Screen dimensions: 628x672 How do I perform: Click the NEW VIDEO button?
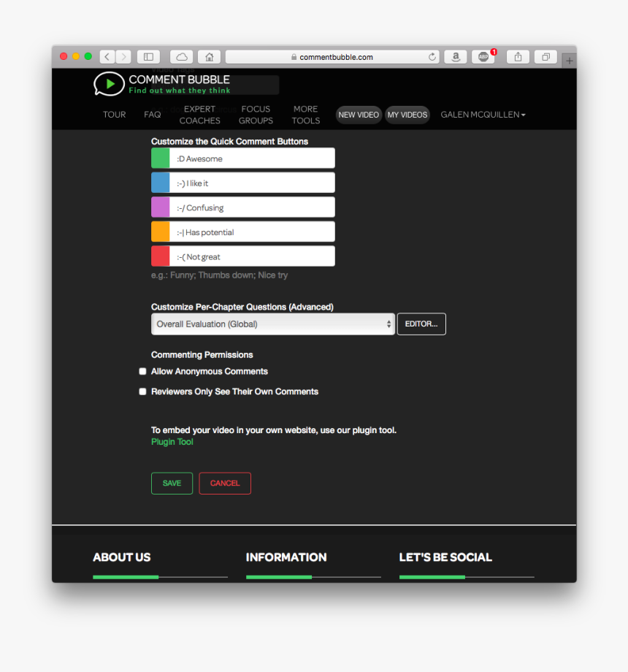tap(359, 115)
